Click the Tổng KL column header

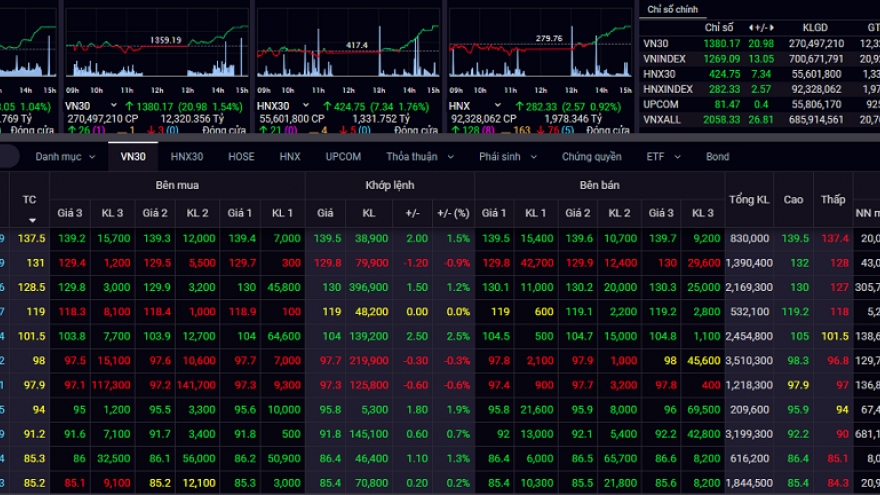coord(749,199)
